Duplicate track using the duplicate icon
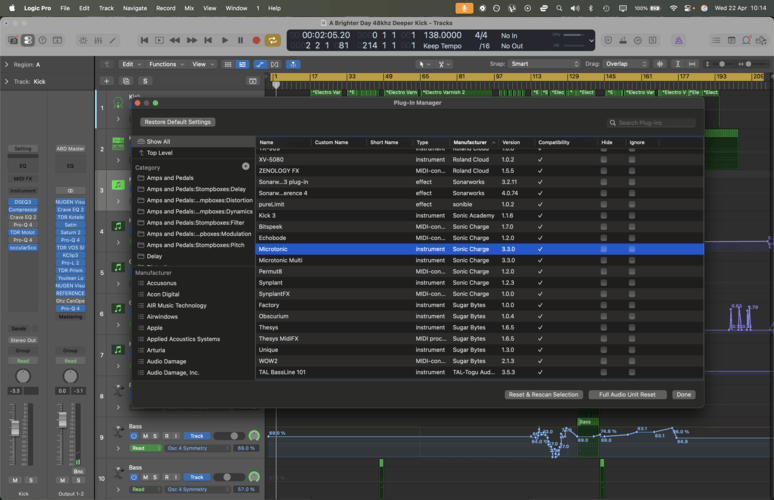This screenshot has width=774, height=500. point(126,81)
